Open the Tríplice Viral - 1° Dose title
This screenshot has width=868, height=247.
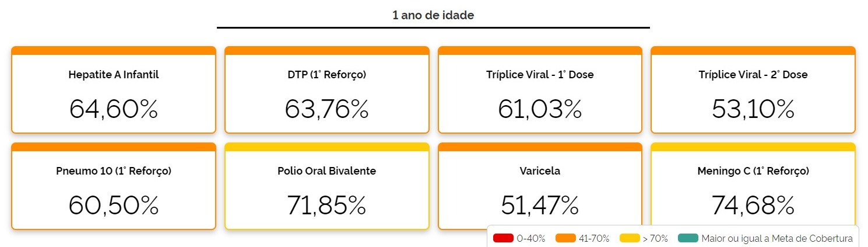pos(540,75)
